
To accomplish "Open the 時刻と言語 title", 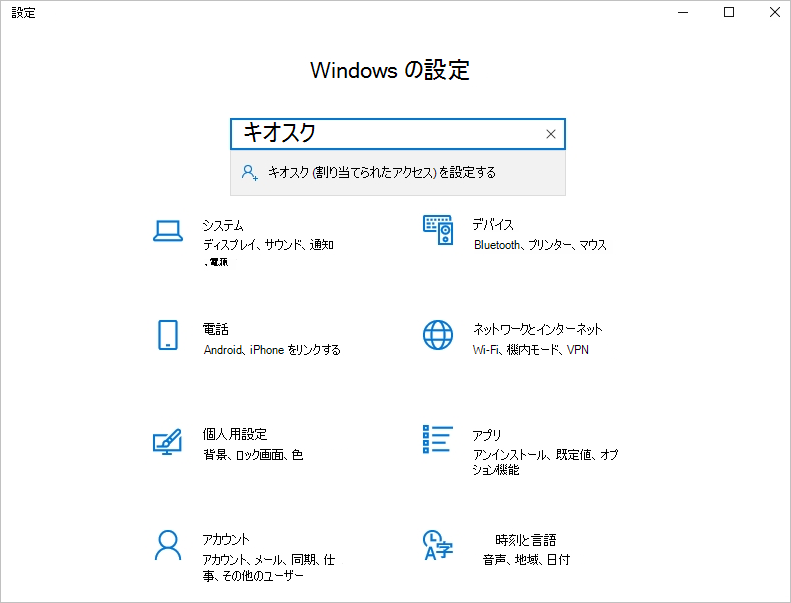I will point(526,540).
